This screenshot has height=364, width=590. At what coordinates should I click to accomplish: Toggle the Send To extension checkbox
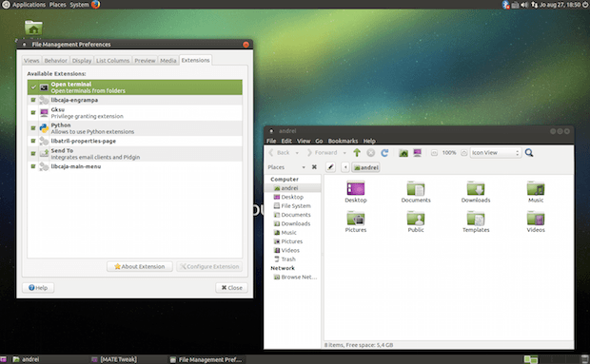tap(33, 154)
